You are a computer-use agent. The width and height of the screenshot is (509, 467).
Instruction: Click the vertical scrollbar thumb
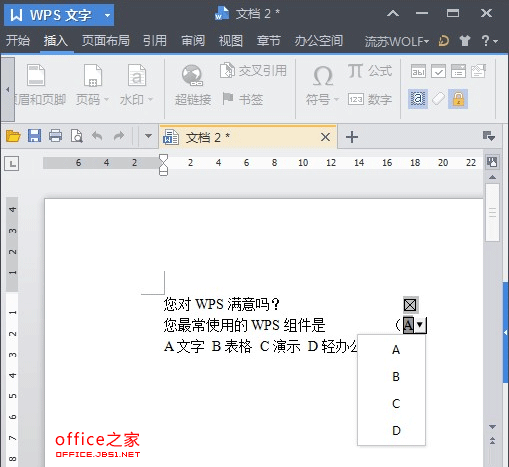click(x=492, y=212)
